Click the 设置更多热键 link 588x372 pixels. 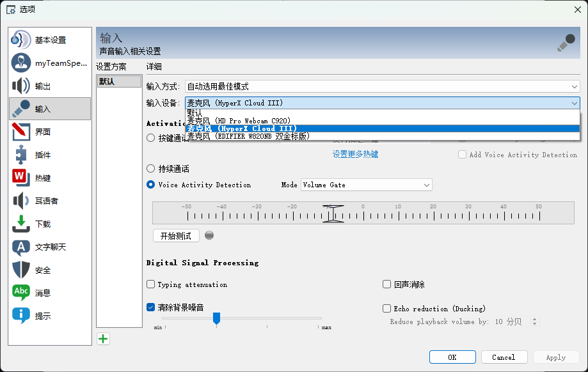tap(356, 154)
